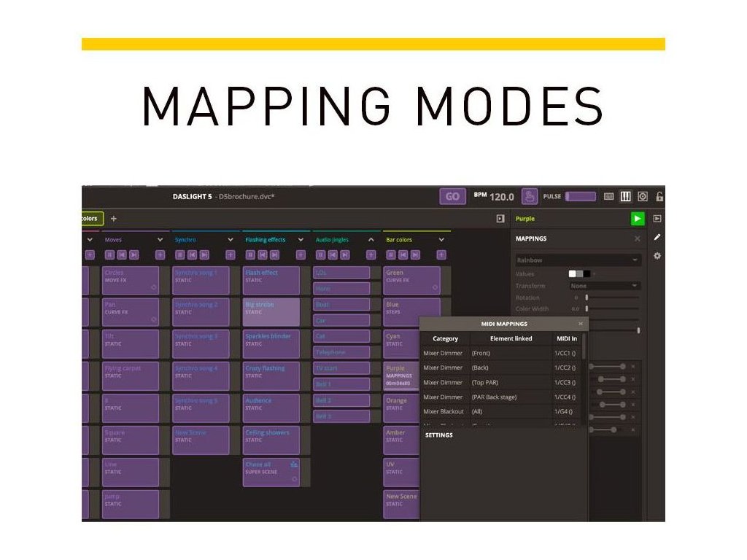Trigger the Flash effect scene

coord(271,280)
